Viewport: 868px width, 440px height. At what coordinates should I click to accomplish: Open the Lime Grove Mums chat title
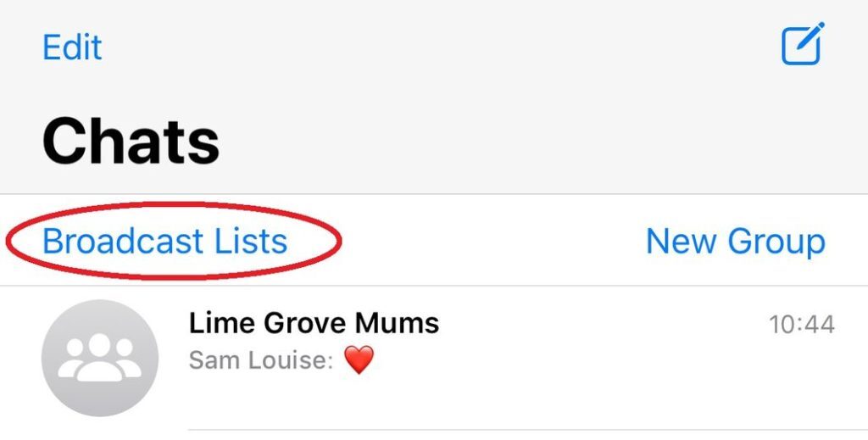[314, 323]
